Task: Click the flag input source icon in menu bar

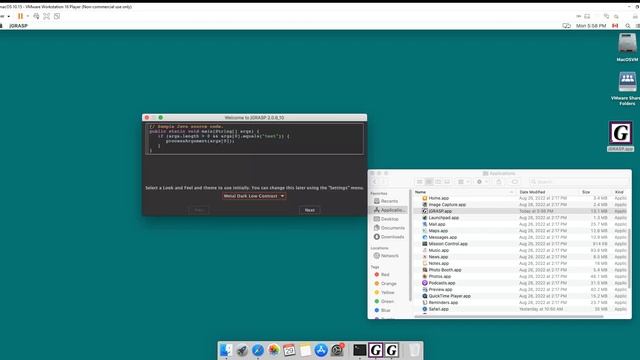Action: (615, 26)
